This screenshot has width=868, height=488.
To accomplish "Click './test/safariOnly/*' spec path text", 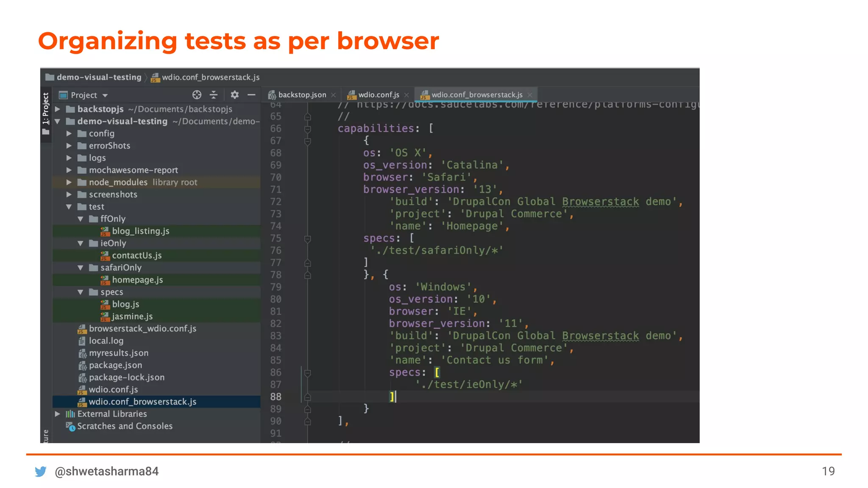I will pos(437,250).
